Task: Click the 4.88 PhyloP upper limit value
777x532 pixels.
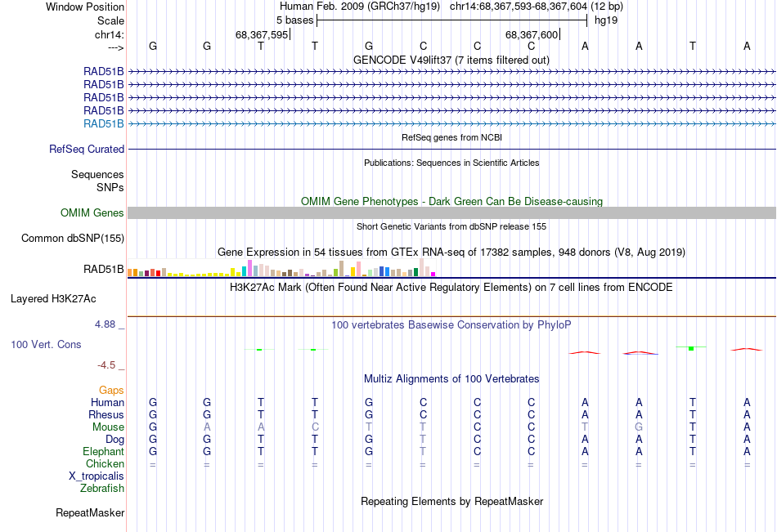Action: (105, 324)
